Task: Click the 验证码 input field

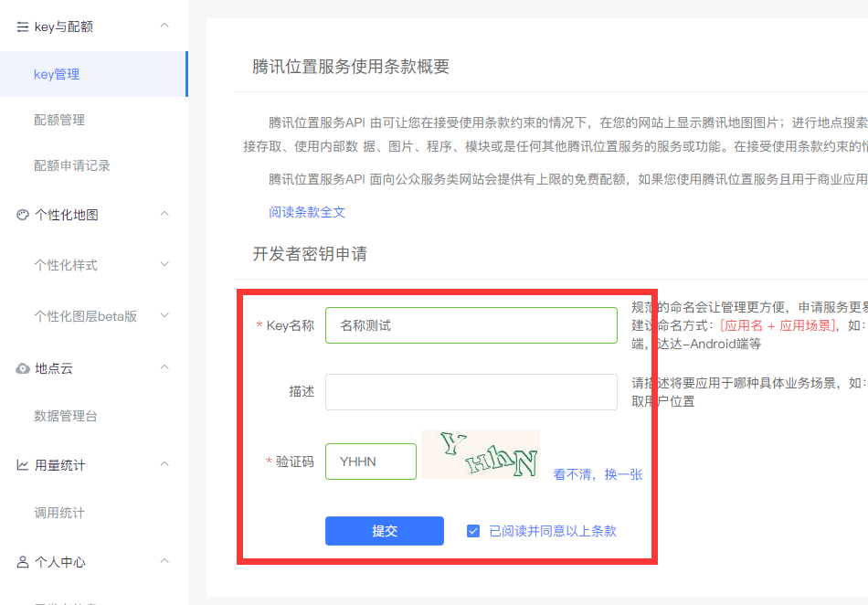Action: point(371,462)
